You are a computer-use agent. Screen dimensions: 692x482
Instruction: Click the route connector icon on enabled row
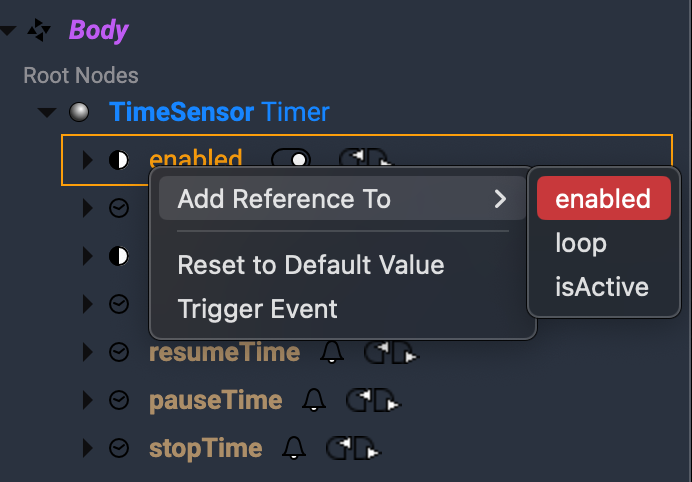[x=366, y=160]
